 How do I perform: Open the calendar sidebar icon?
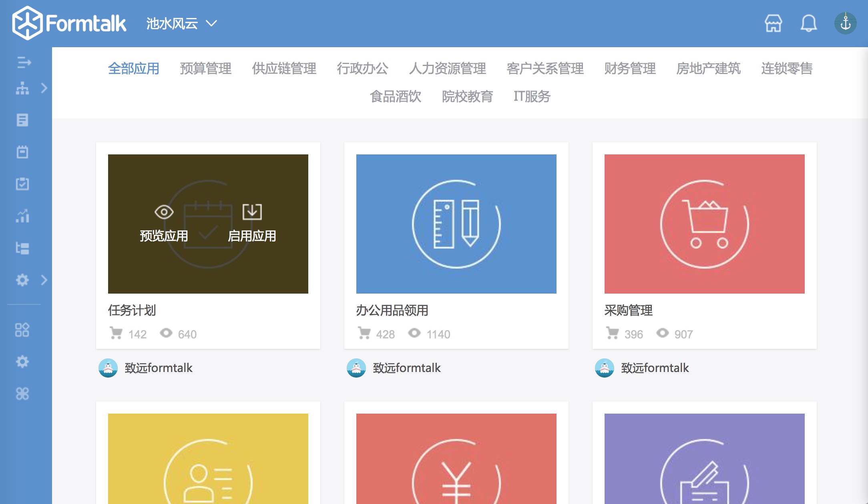pos(22,152)
